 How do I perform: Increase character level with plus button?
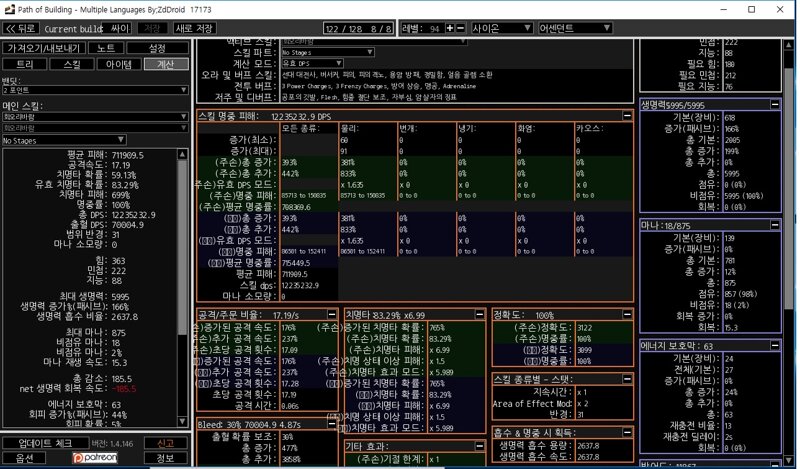[449, 28]
